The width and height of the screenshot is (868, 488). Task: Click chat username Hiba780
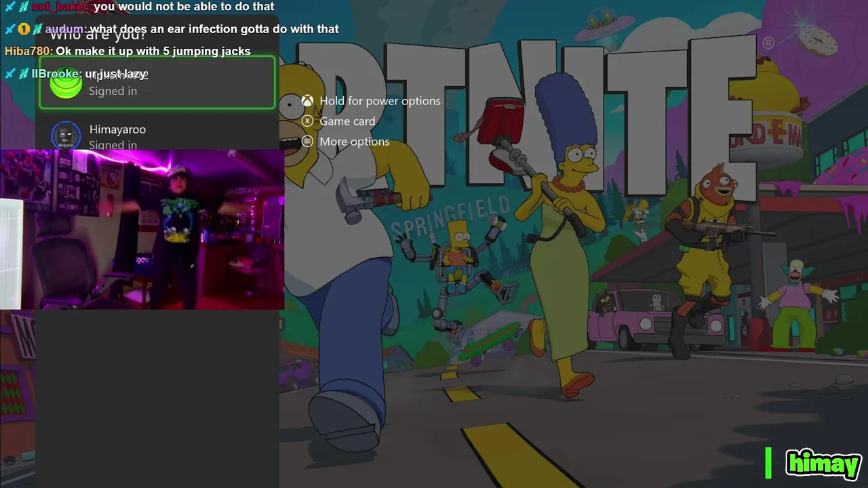point(28,52)
